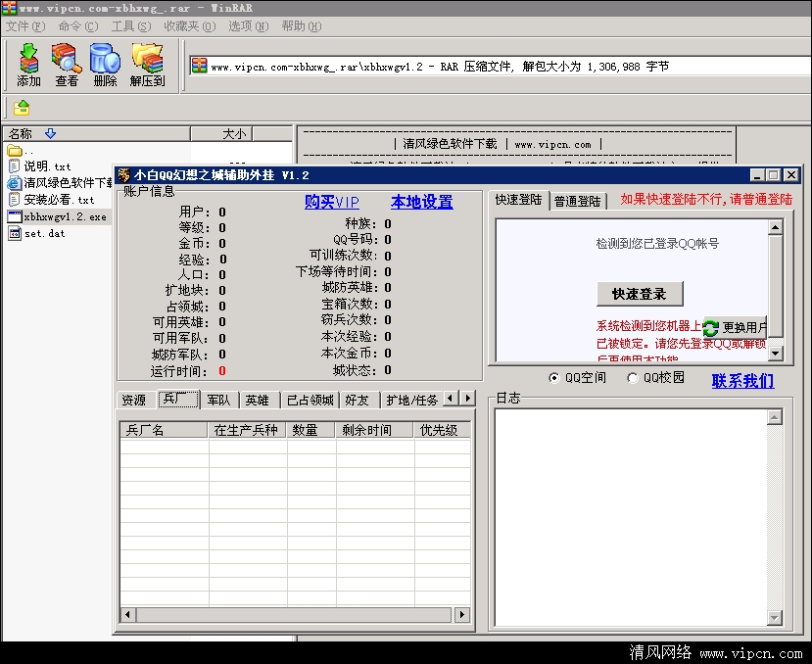Select the set.dat file icon
The height and width of the screenshot is (664, 812).
pos(15,234)
